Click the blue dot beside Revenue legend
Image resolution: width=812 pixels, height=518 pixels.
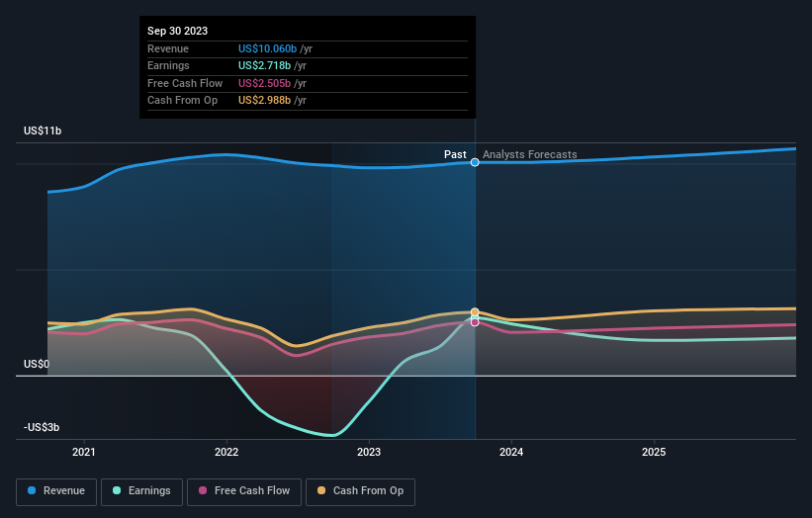pyautogui.click(x=33, y=490)
